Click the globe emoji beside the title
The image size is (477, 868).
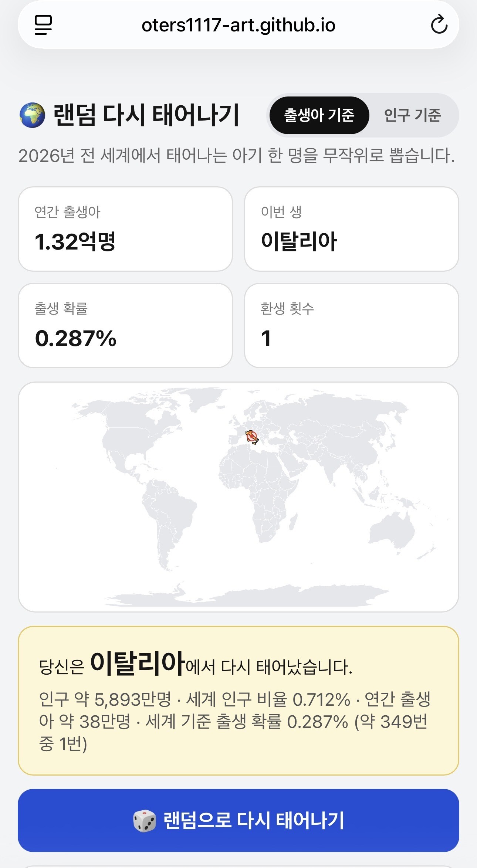33,115
